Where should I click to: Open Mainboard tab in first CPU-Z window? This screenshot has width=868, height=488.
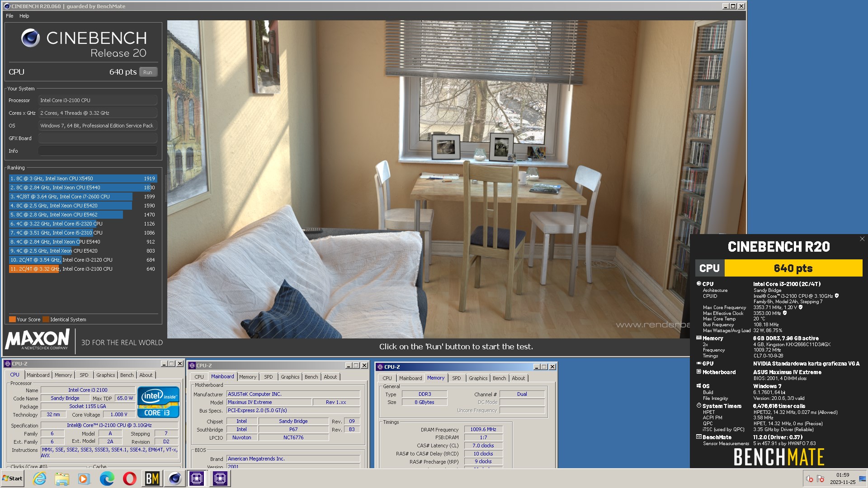[x=38, y=375]
